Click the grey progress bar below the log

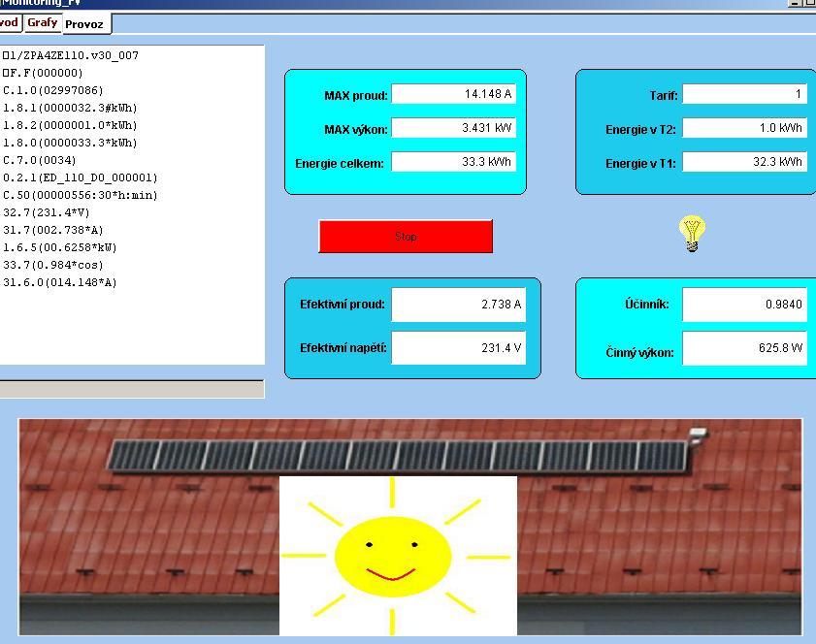point(132,389)
